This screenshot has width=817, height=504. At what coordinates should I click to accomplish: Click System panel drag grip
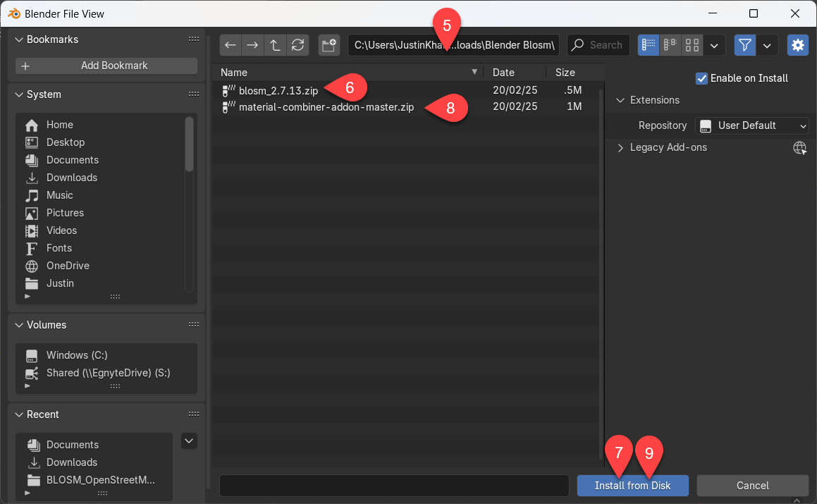194,94
